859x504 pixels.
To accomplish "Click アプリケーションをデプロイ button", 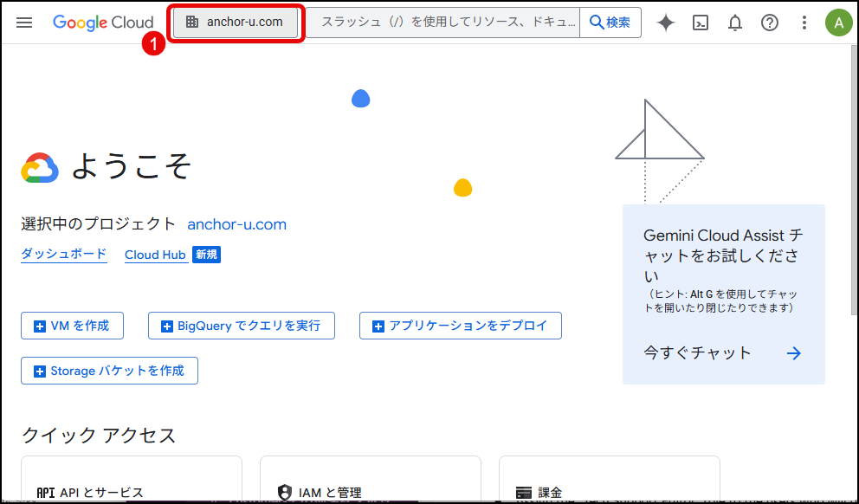I will point(461,326).
